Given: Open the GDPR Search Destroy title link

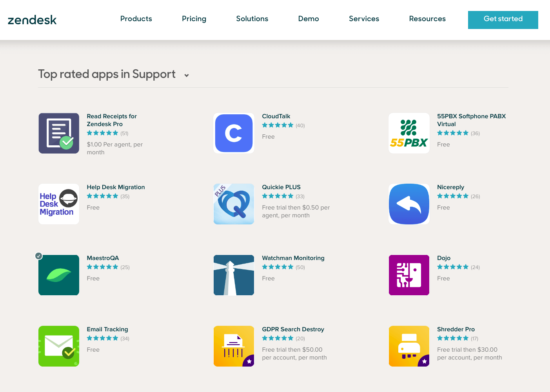Looking at the screenshot, I should pos(293,329).
